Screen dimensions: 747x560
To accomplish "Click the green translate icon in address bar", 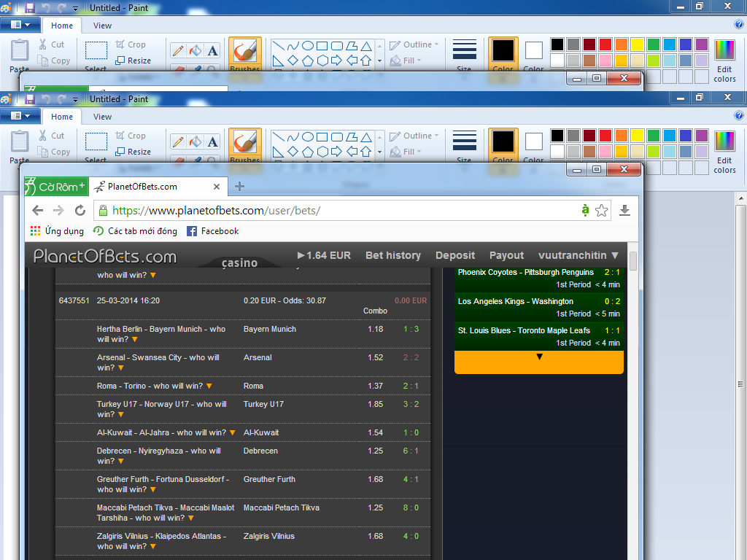I will point(586,210).
